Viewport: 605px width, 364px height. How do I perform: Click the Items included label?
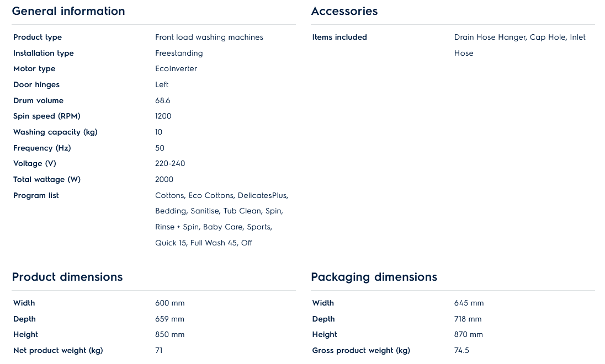click(x=339, y=38)
